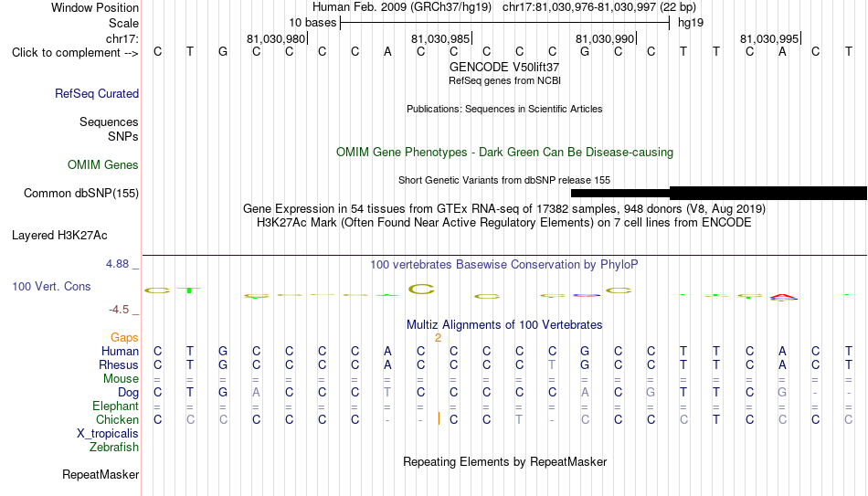Click the 'RefSeq genes from NCBI' title

point(504,80)
